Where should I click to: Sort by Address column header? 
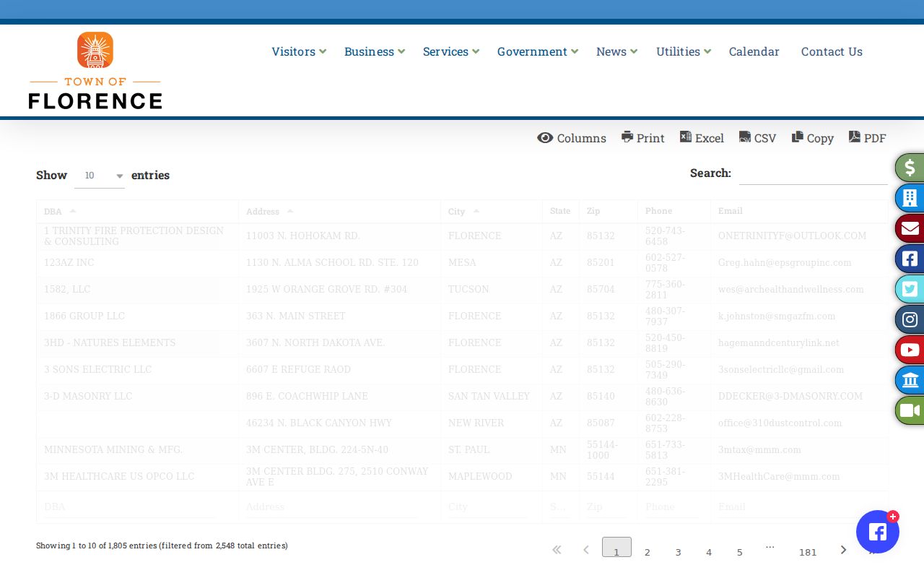[339, 211]
